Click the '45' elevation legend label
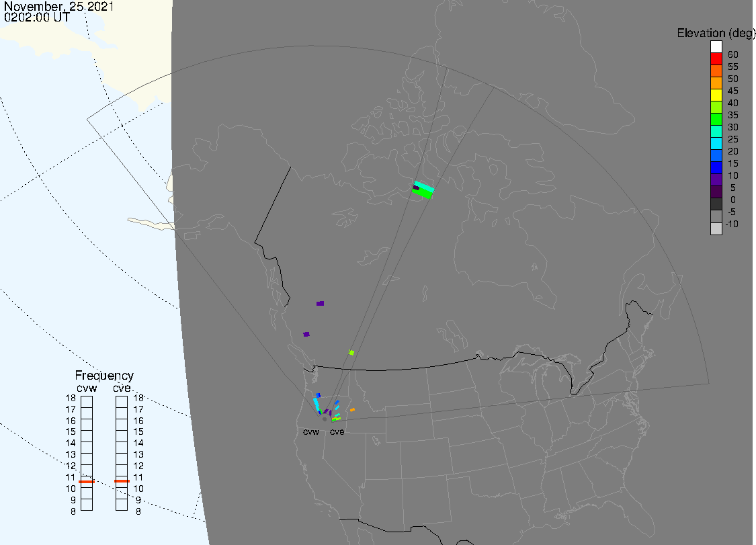 [x=733, y=91]
